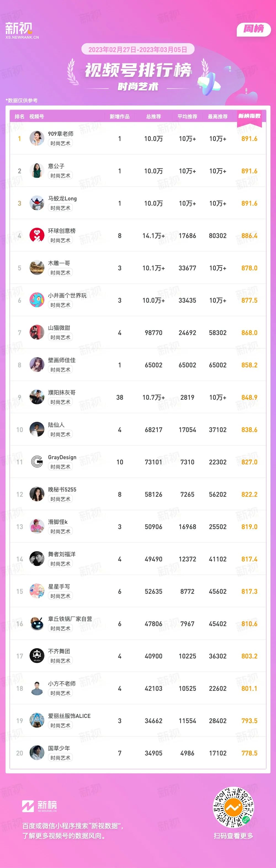276x868 pixels.
Task: Click the QR code at bottom
Action: tap(233, 807)
